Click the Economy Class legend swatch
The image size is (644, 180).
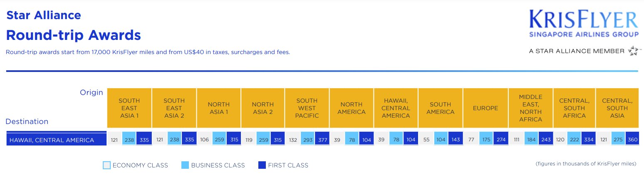point(107,165)
